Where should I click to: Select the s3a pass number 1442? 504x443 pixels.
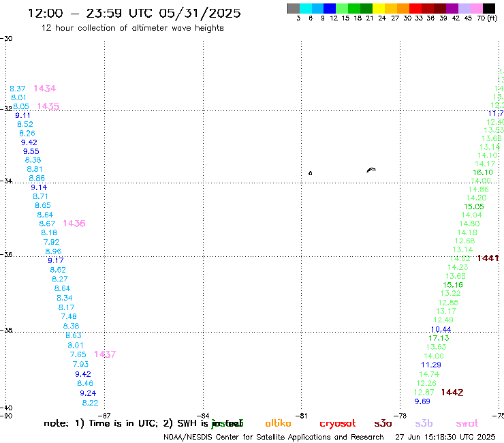452,393
